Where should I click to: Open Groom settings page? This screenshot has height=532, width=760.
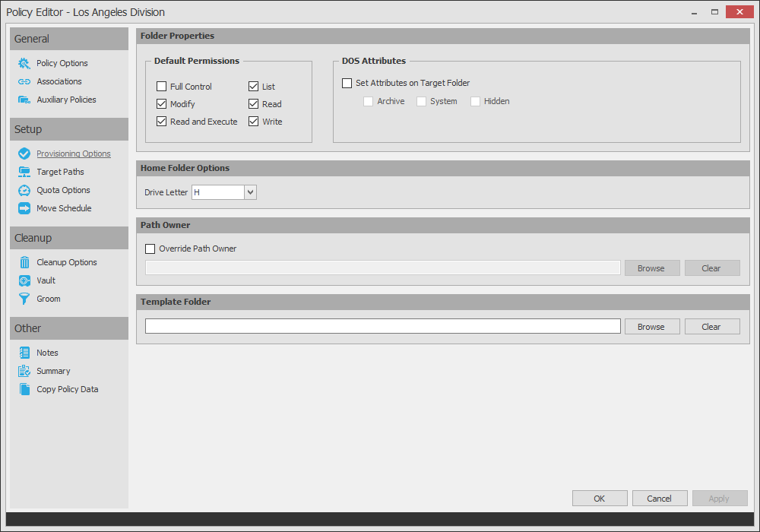coord(49,299)
